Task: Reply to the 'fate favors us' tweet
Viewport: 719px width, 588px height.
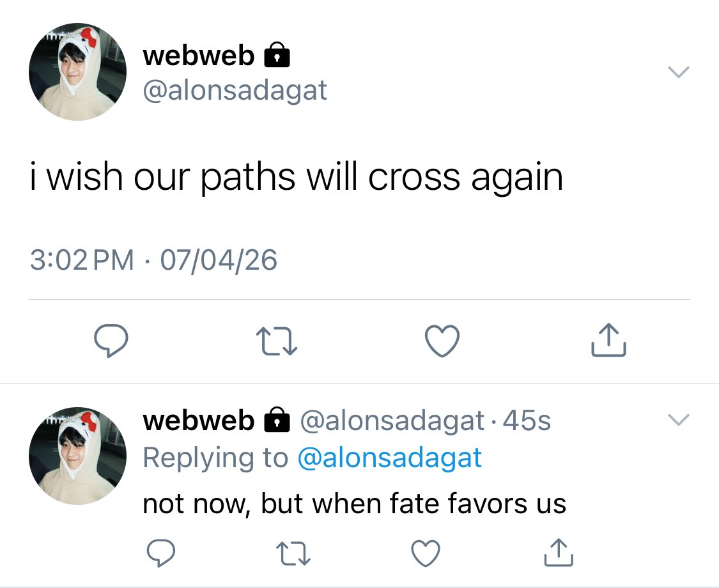Action: [x=160, y=553]
